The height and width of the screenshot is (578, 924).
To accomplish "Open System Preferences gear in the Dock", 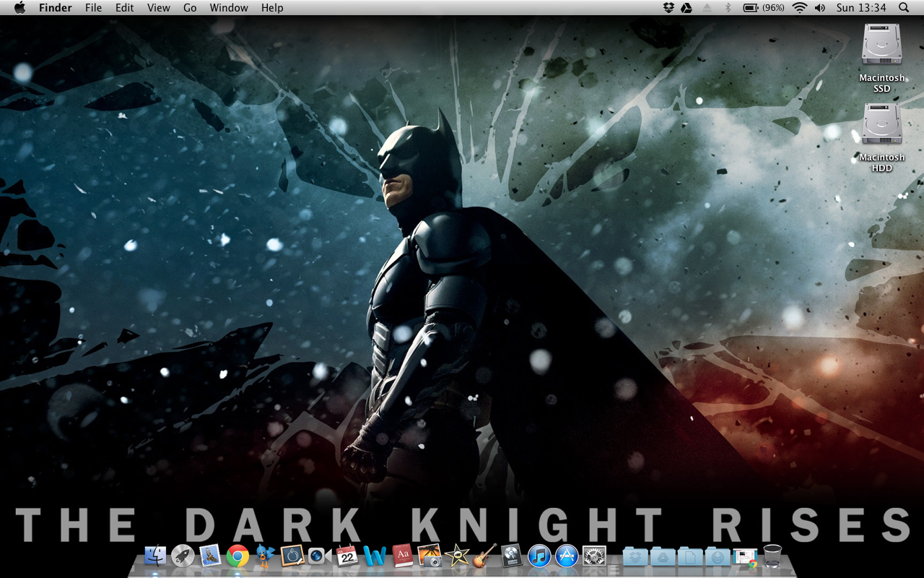I will pyautogui.click(x=594, y=556).
